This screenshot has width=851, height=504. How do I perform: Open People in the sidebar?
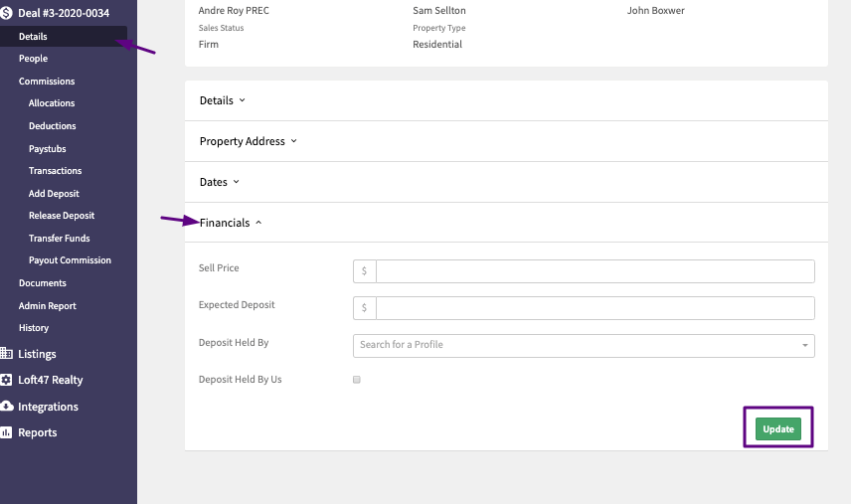tap(33, 59)
